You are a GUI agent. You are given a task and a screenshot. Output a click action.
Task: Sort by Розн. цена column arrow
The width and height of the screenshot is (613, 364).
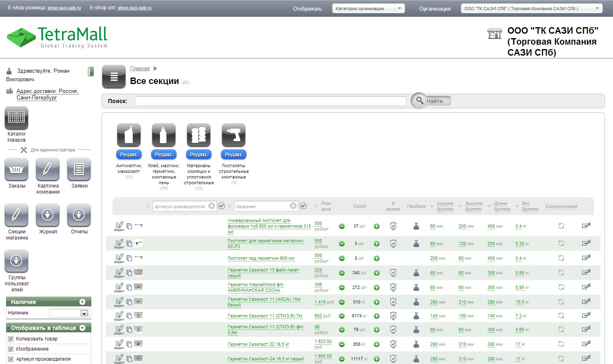tap(316, 207)
